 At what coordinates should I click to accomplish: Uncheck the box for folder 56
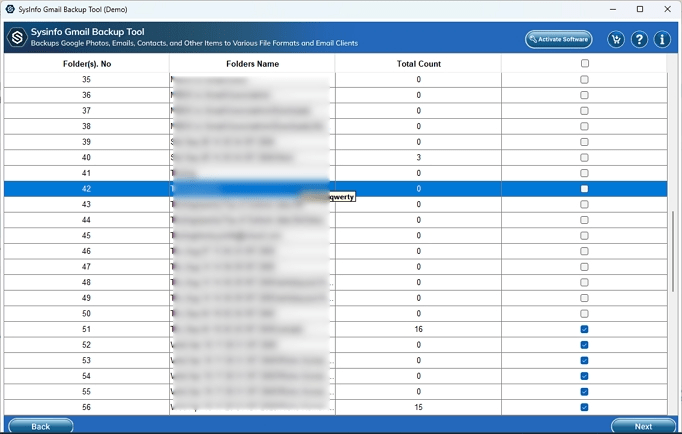point(584,407)
